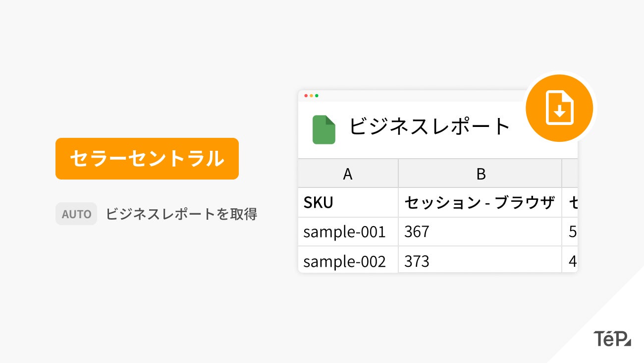Image resolution: width=644 pixels, height=363 pixels.
Task: Click the セッション - ブラウザ header cell
Action: point(480,202)
